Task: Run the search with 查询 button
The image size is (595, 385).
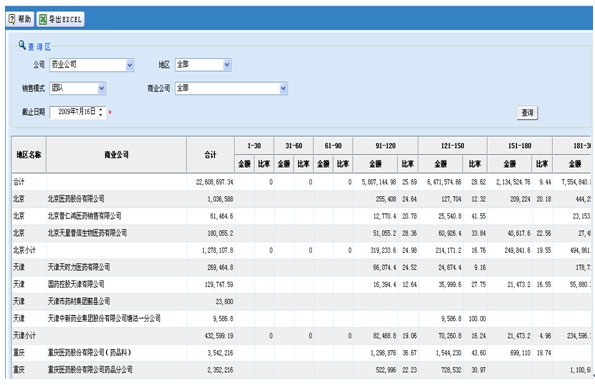Action: 527,113
